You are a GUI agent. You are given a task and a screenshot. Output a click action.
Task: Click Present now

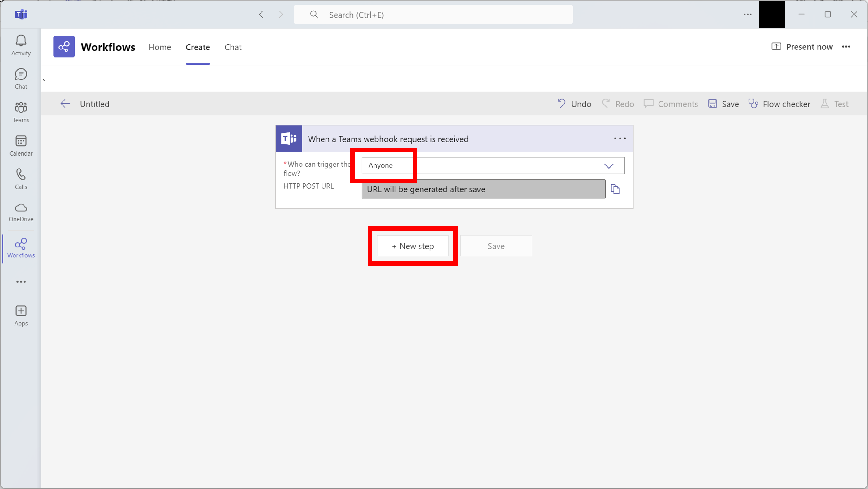tap(802, 47)
